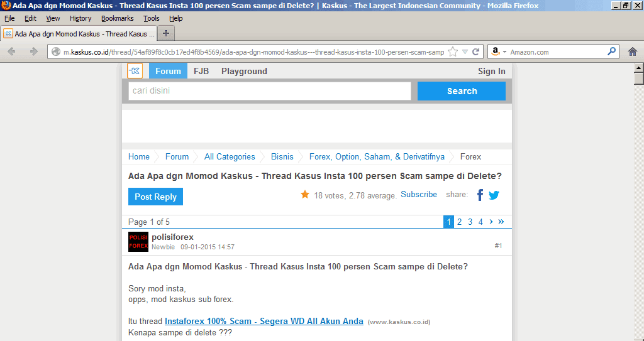Image resolution: width=644 pixels, height=341 pixels.
Task: Click current page 1 in pagination
Action: (448, 222)
